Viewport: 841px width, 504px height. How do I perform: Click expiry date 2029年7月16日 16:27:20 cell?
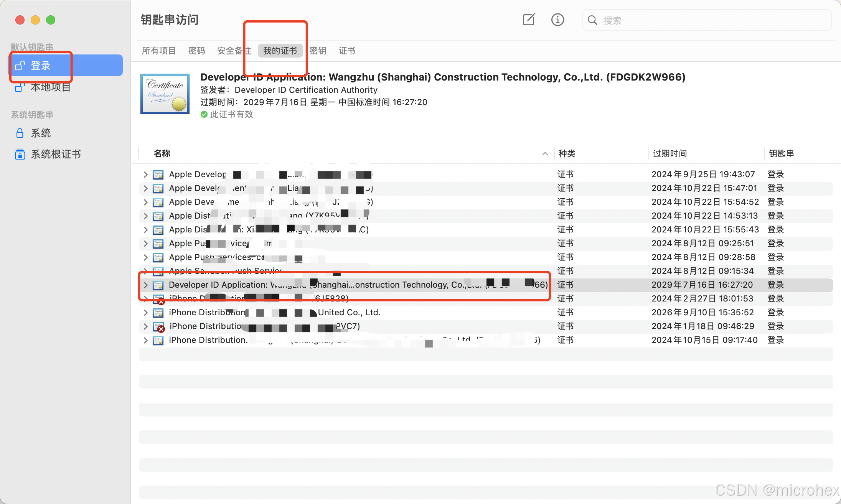[702, 285]
